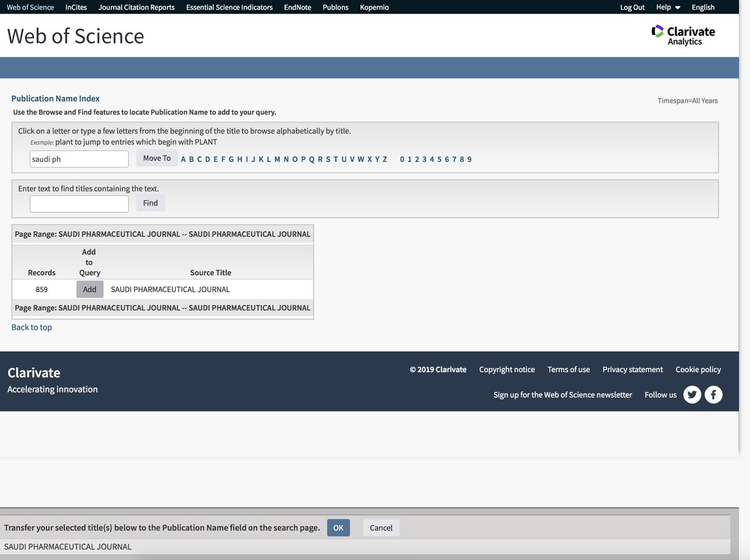Browse titles starting with digit 9

(469, 159)
